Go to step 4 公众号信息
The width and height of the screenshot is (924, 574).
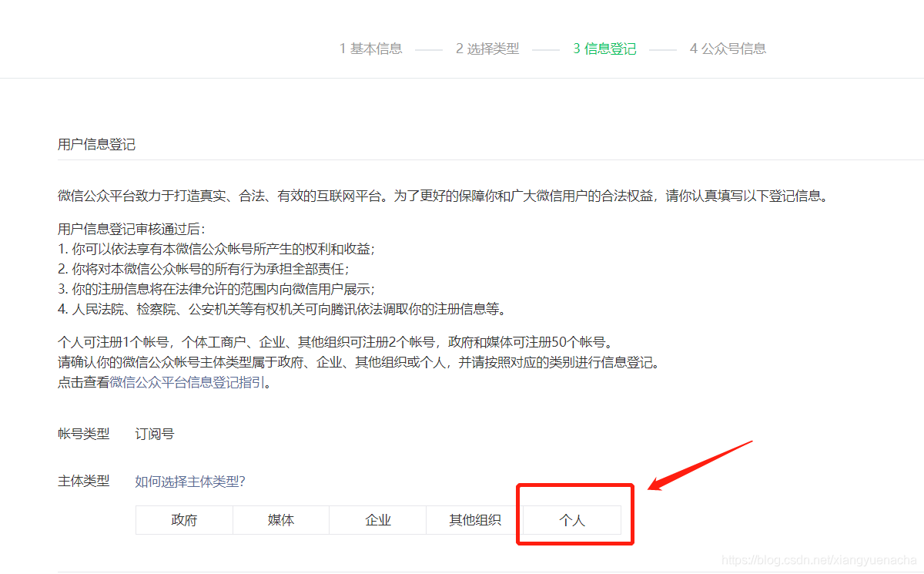pos(728,49)
